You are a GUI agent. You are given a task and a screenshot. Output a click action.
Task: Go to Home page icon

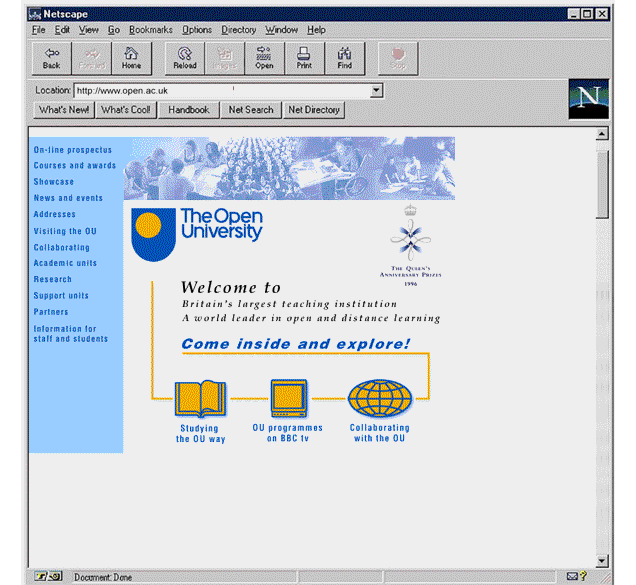tap(131, 59)
